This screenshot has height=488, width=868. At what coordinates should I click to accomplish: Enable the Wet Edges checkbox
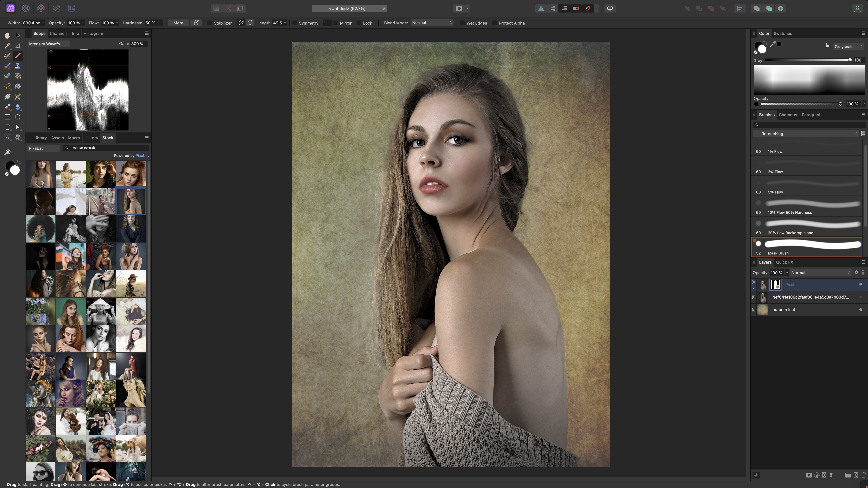pos(462,23)
